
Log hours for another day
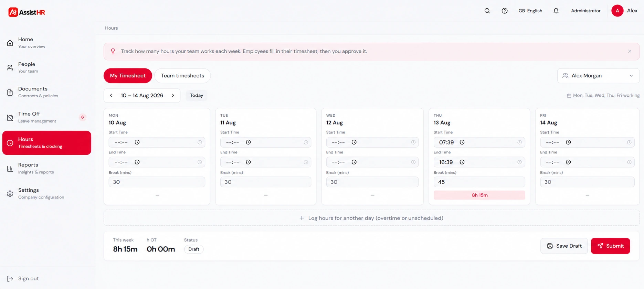pyautogui.click(x=371, y=218)
